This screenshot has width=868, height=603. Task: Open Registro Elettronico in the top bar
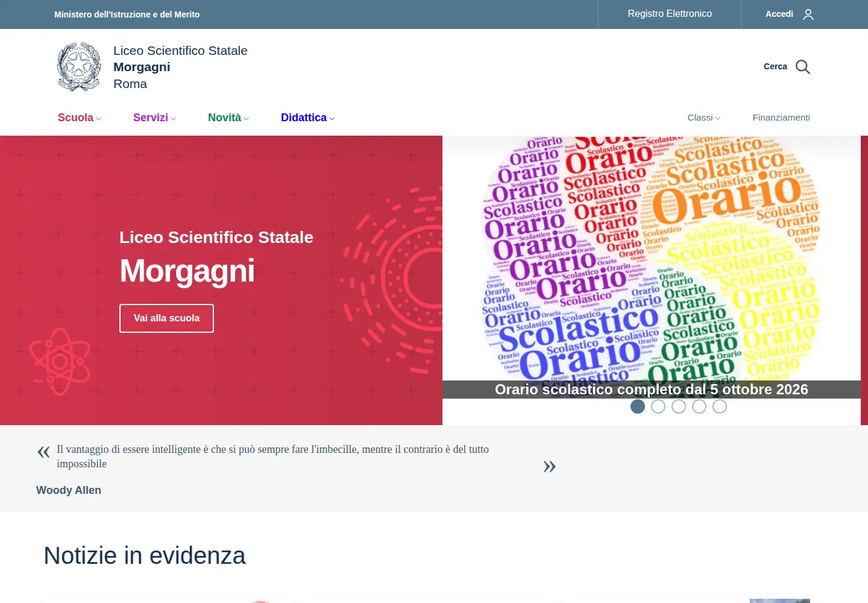(670, 14)
